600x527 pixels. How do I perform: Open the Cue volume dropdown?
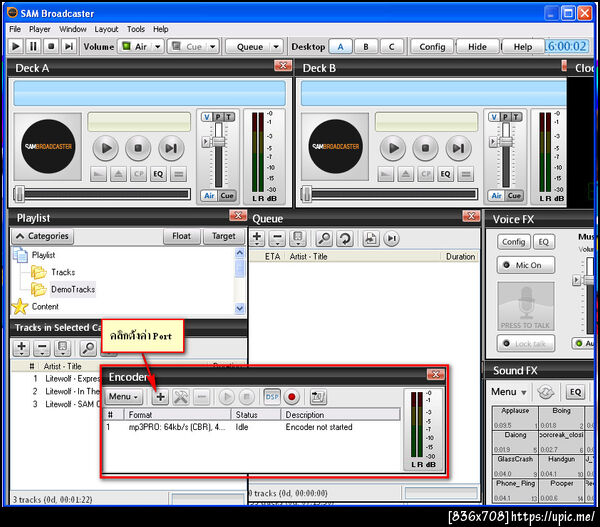pos(212,47)
